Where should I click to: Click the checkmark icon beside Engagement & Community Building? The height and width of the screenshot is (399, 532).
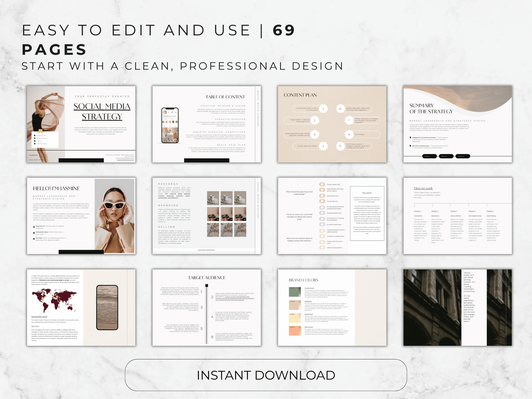click(x=410, y=138)
